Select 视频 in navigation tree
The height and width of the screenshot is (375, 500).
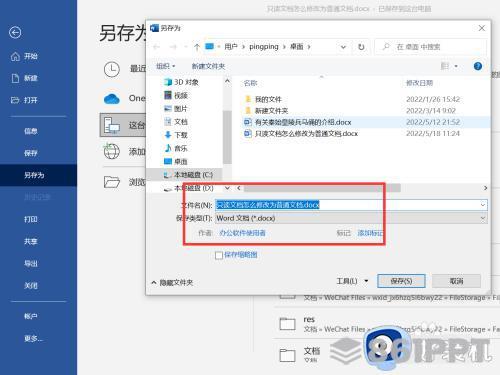click(176, 96)
